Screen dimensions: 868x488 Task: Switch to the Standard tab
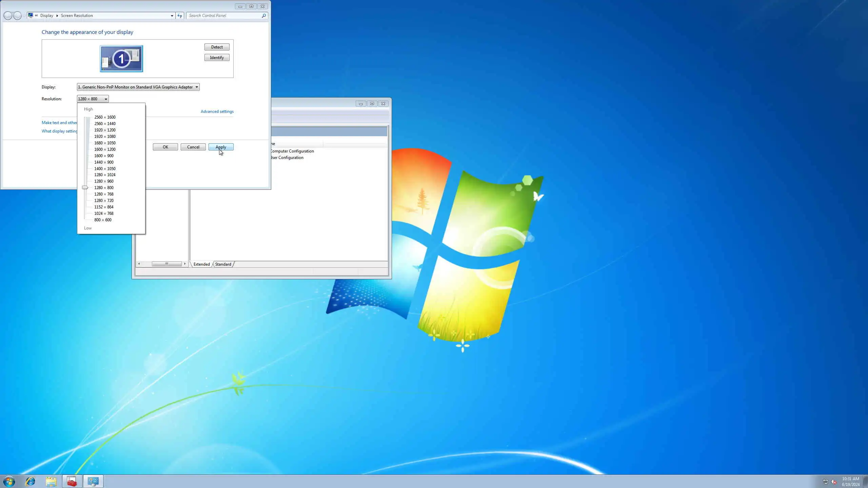tap(223, 264)
